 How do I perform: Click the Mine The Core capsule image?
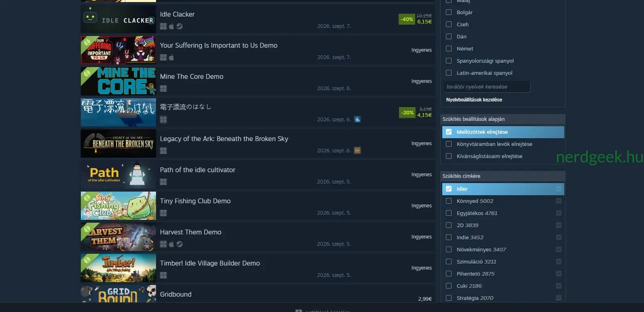118,81
